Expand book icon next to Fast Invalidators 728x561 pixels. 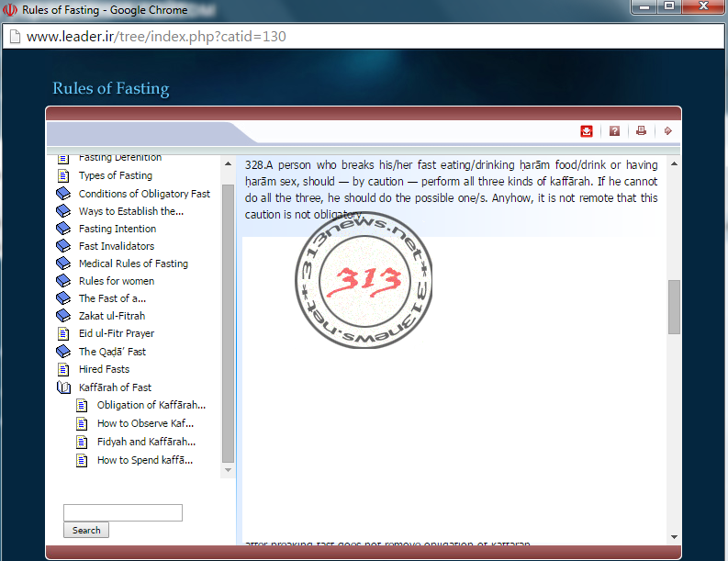coord(63,246)
